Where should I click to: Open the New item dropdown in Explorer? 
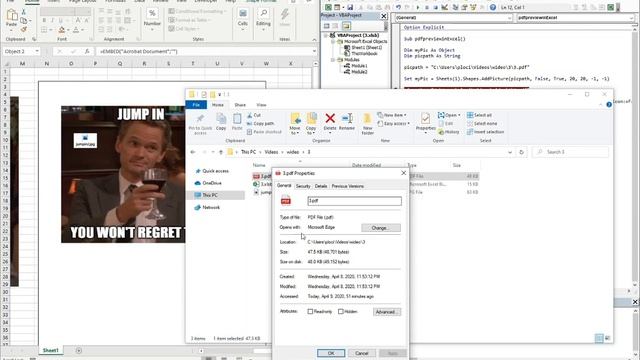[392, 115]
